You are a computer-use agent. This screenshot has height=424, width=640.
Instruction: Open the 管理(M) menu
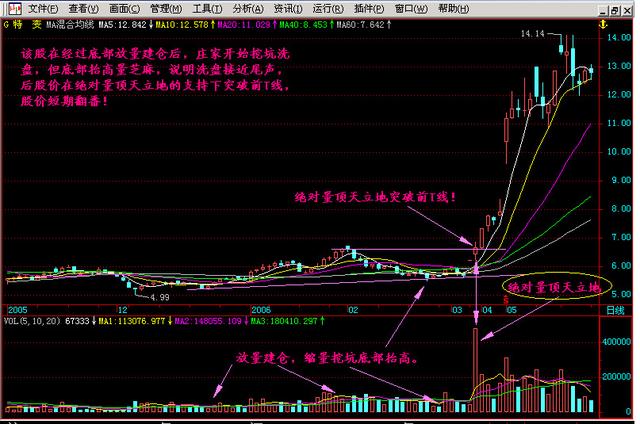166,9
